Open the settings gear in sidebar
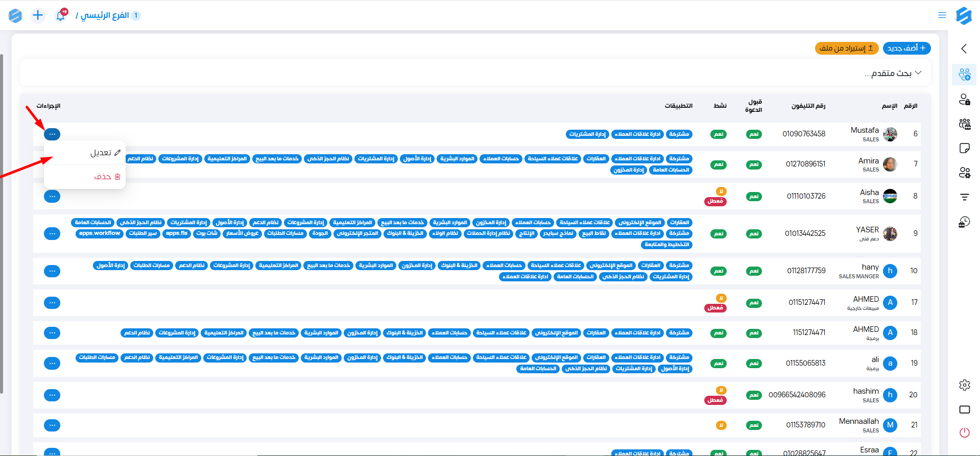 click(964, 385)
